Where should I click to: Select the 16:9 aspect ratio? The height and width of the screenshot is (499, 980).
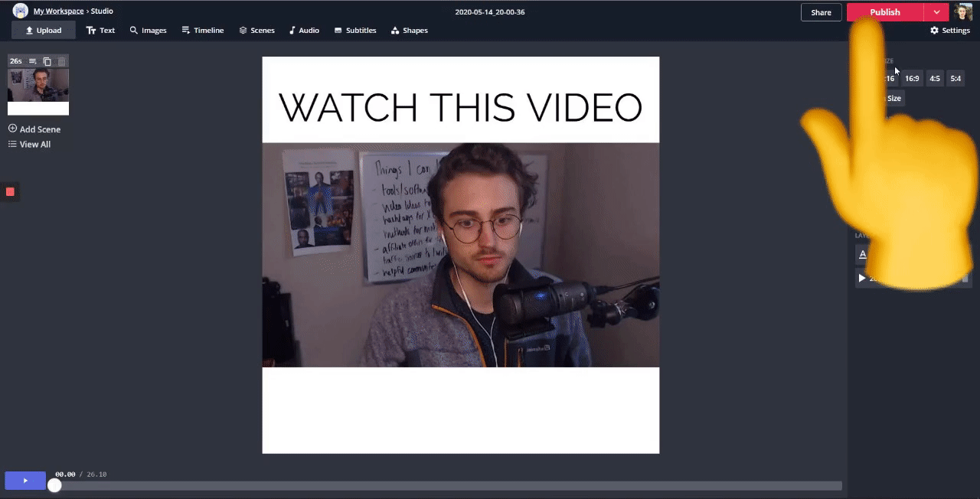point(912,78)
